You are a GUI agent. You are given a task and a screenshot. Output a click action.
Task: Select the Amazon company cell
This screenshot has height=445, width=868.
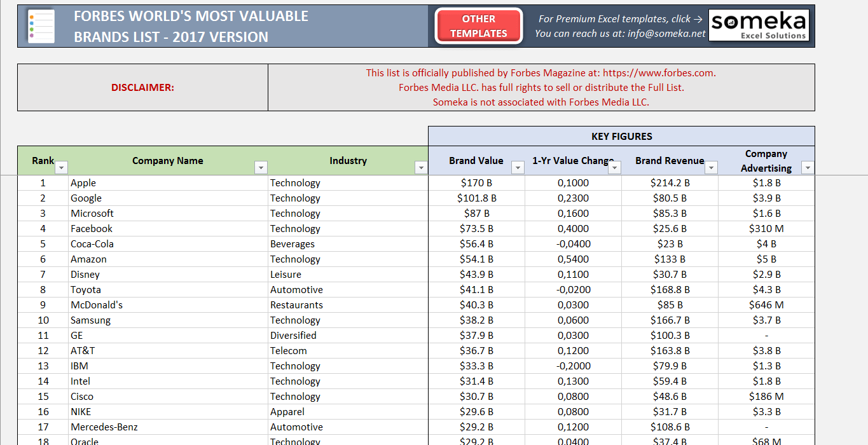pyautogui.click(x=168, y=259)
